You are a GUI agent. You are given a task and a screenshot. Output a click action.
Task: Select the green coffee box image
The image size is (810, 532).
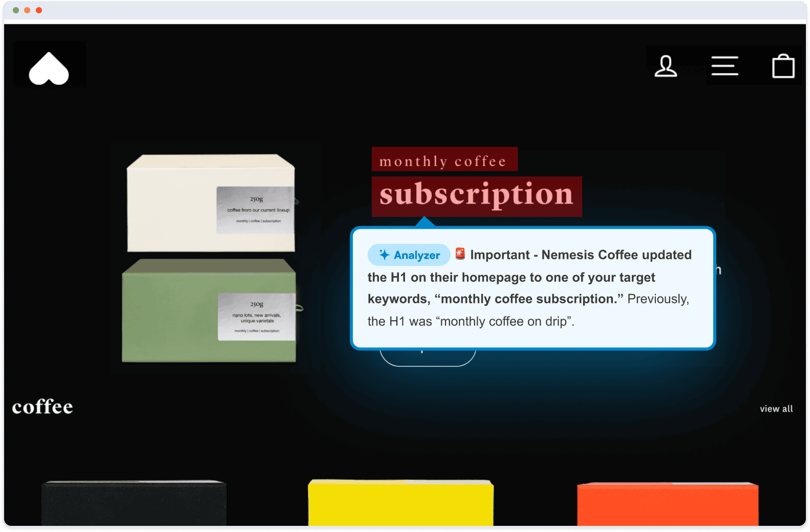pos(209,311)
